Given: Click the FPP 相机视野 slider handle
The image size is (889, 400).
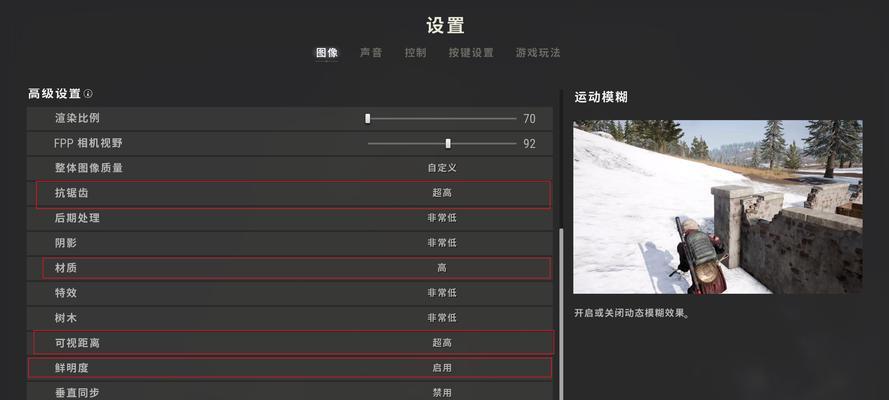Looking at the screenshot, I should coord(448,143).
